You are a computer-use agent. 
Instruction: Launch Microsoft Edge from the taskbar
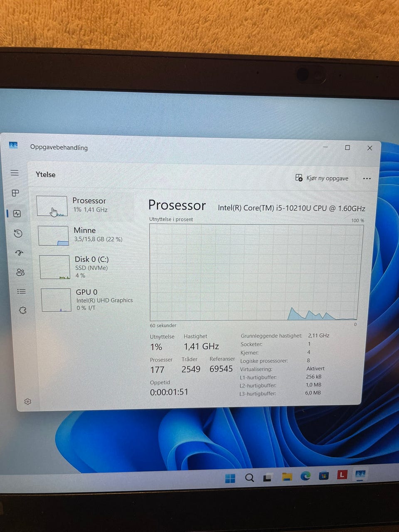coord(305,475)
